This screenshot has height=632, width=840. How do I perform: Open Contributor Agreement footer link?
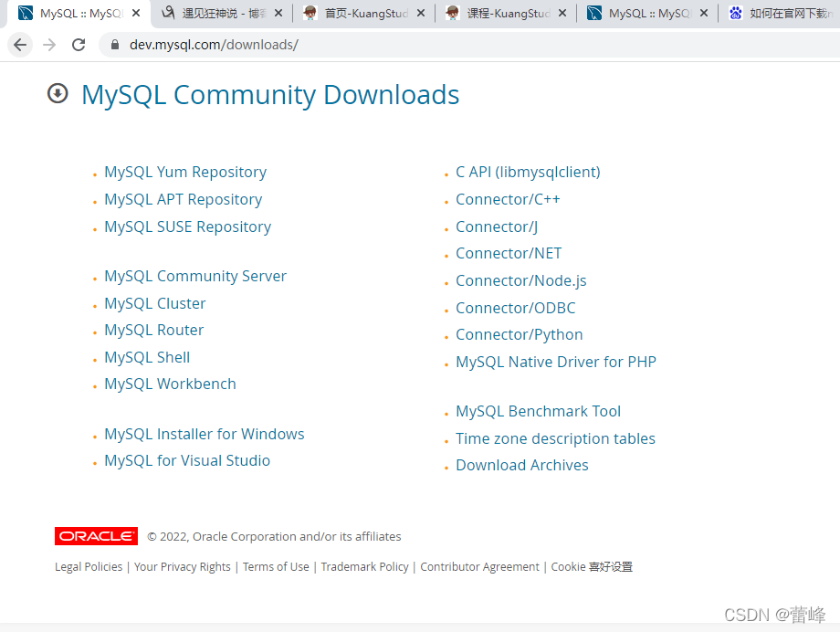tap(480, 566)
